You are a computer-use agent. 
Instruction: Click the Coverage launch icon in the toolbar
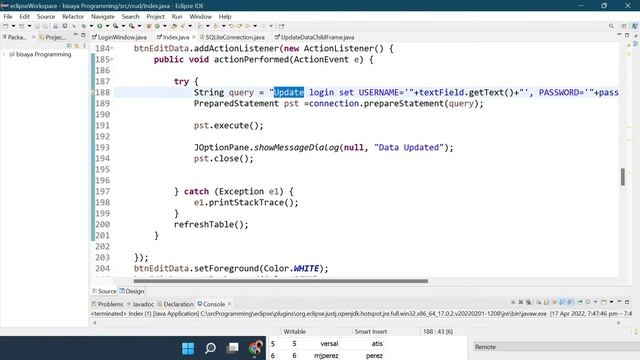[116, 26]
